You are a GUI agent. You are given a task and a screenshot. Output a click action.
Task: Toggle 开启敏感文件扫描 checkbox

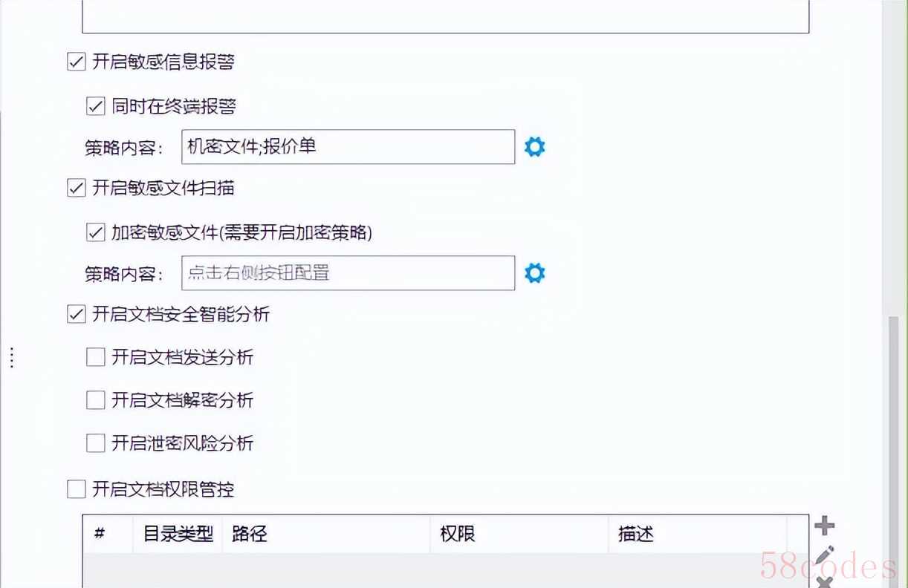(x=77, y=189)
